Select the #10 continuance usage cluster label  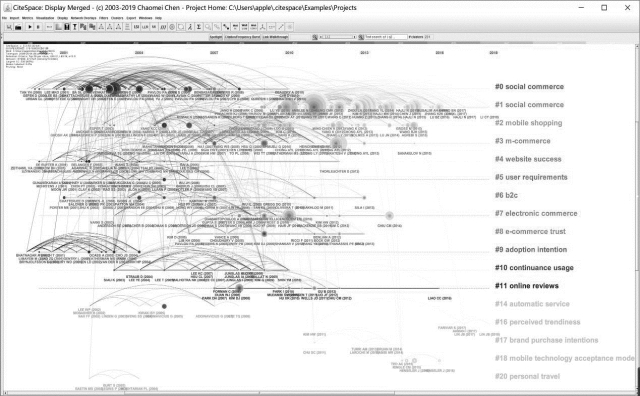pyautogui.click(x=534, y=268)
